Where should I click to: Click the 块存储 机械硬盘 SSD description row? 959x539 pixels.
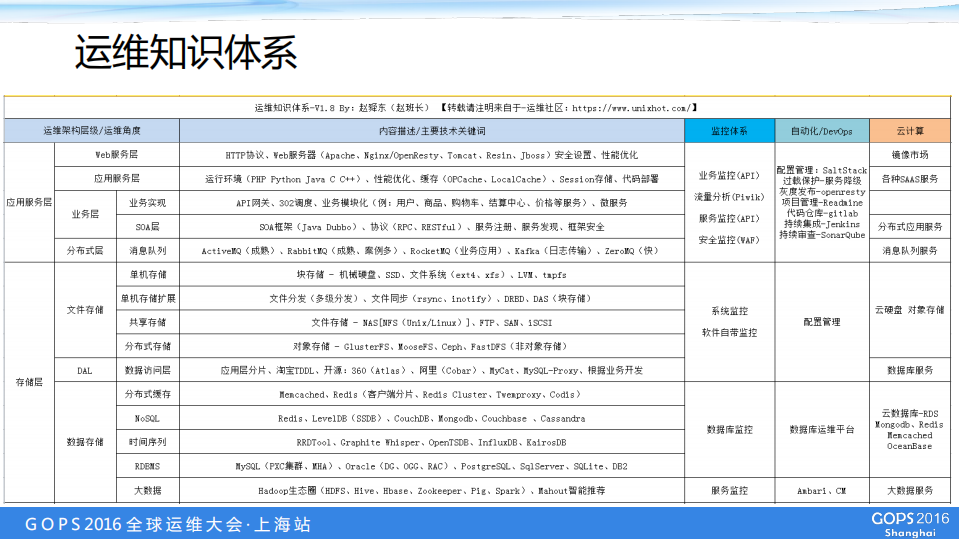tap(432, 275)
